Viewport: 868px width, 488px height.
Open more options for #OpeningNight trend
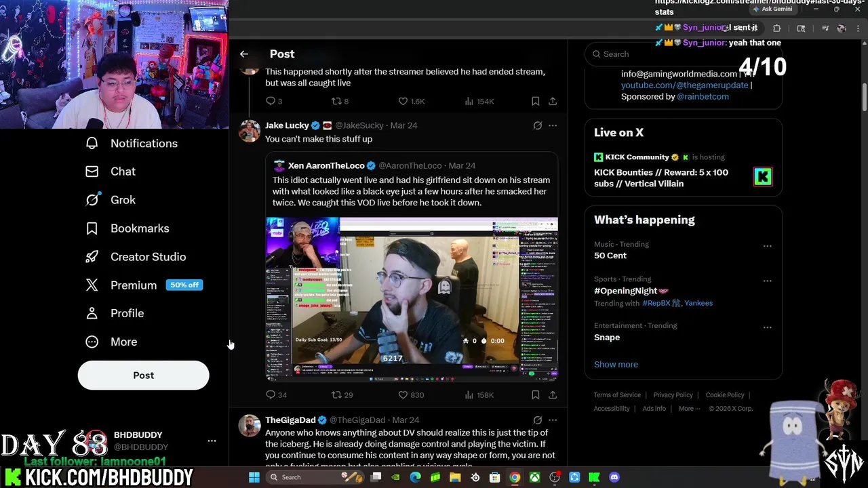click(767, 281)
